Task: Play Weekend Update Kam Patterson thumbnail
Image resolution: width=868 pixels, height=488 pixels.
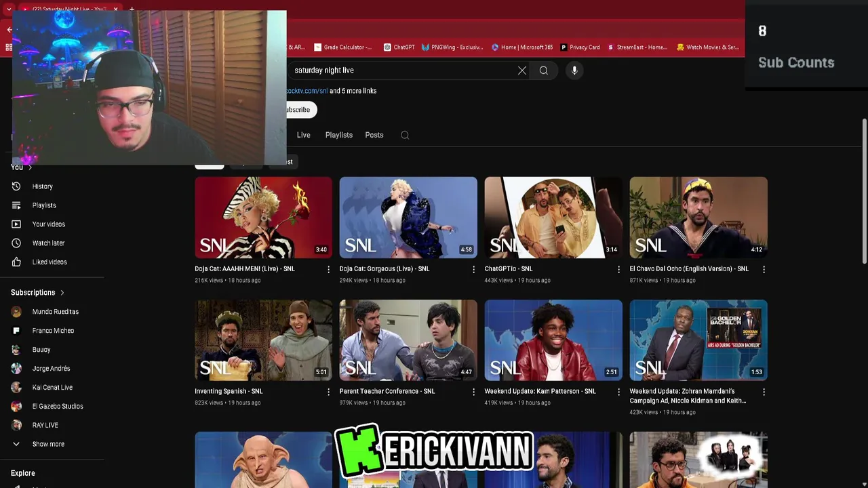Action: coord(553,340)
